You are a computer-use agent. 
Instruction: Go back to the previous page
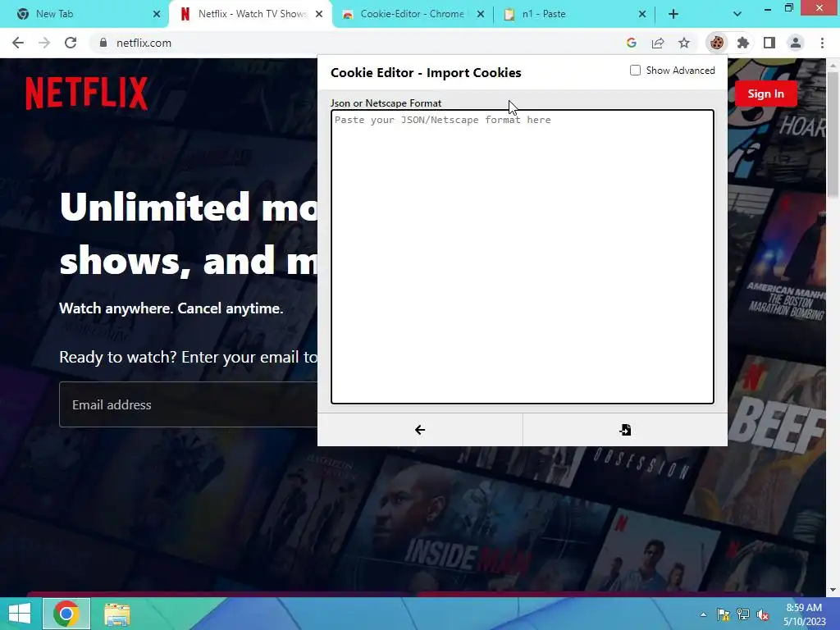coord(18,43)
